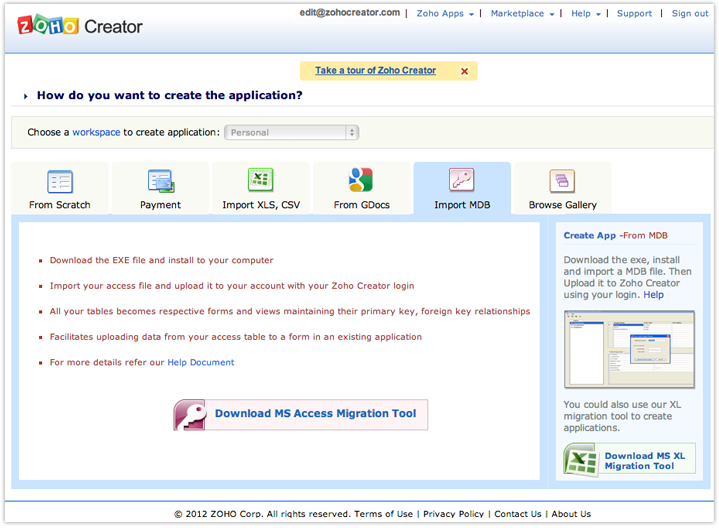This screenshot has height=528, width=719.
Task: Expand the Help menu in header
Action: point(586,14)
